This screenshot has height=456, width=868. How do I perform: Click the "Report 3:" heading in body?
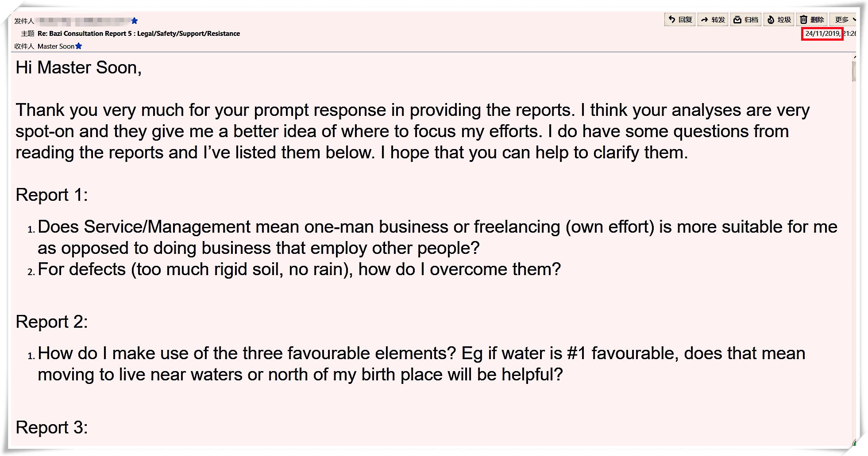tap(52, 428)
